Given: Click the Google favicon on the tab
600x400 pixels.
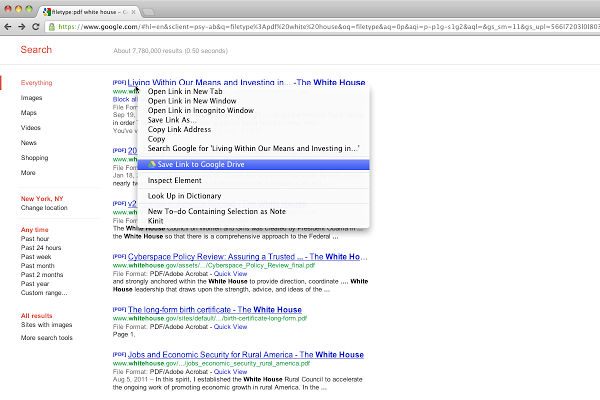Looking at the screenshot, I should (47, 12).
